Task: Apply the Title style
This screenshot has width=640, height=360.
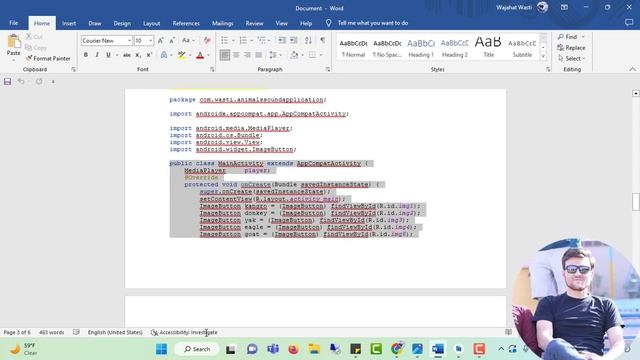Action: click(488, 47)
